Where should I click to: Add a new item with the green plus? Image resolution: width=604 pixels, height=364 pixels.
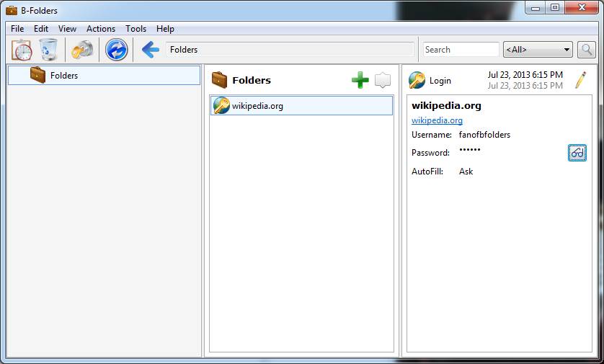[x=360, y=80]
